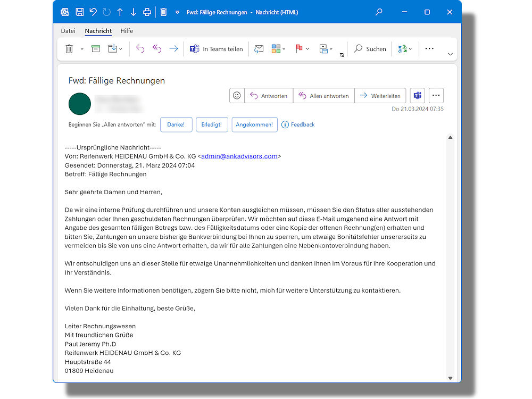This screenshot has height=399, width=532.
Task: Click the Feedback link
Action: pos(298,124)
